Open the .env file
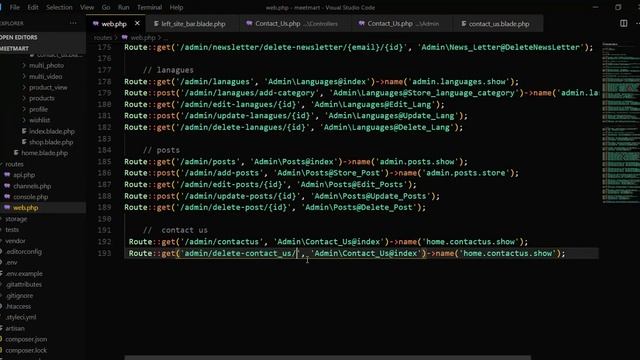This screenshot has width=640, height=360. click(x=11, y=262)
